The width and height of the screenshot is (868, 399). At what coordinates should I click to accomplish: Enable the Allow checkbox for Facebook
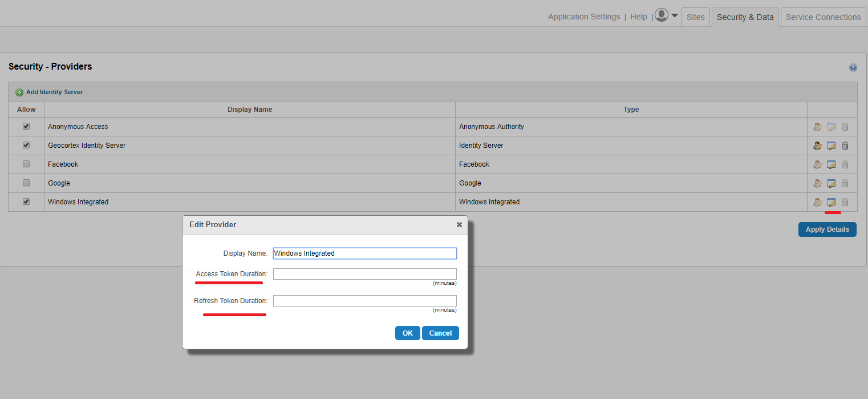click(x=26, y=164)
